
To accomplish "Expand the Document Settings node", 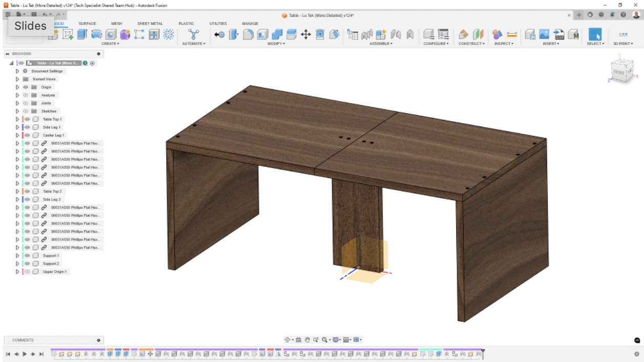I will pyautogui.click(x=17, y=71).
